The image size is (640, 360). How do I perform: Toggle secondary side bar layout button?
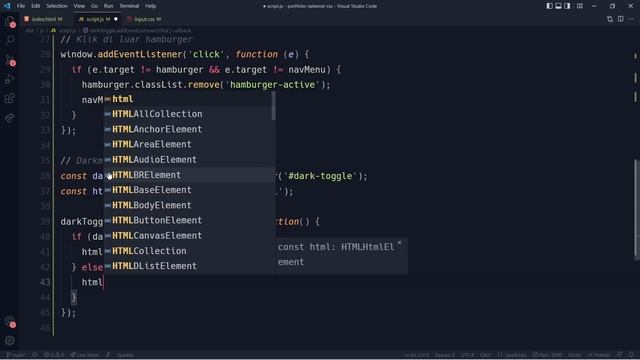567,6
